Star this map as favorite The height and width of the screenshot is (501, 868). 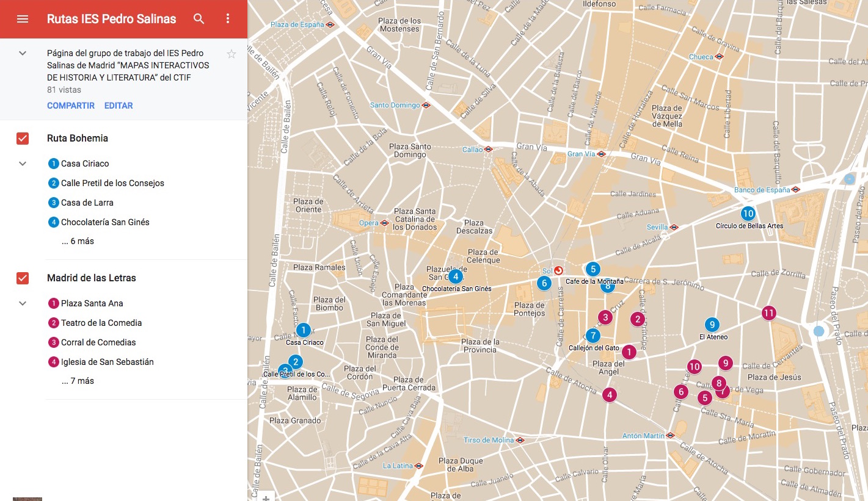click(x=232, y=54)
